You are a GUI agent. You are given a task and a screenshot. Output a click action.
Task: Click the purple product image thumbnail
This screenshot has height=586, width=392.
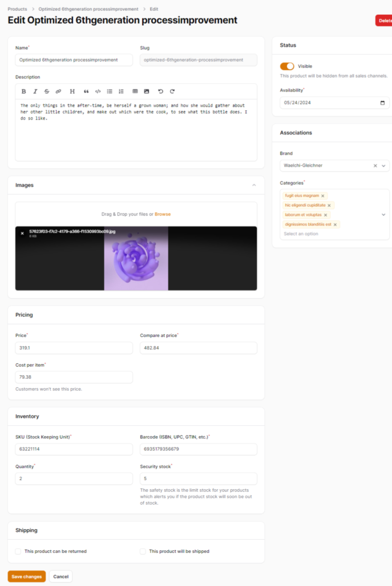136,258
